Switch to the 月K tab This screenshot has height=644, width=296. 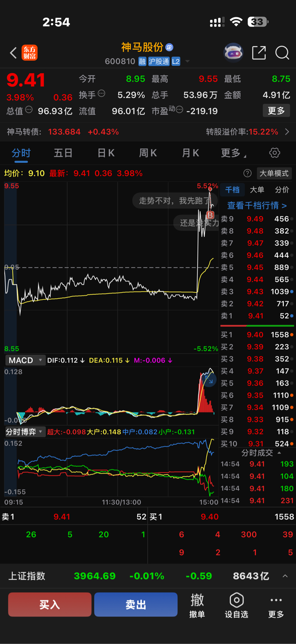[x=190, y=153]
